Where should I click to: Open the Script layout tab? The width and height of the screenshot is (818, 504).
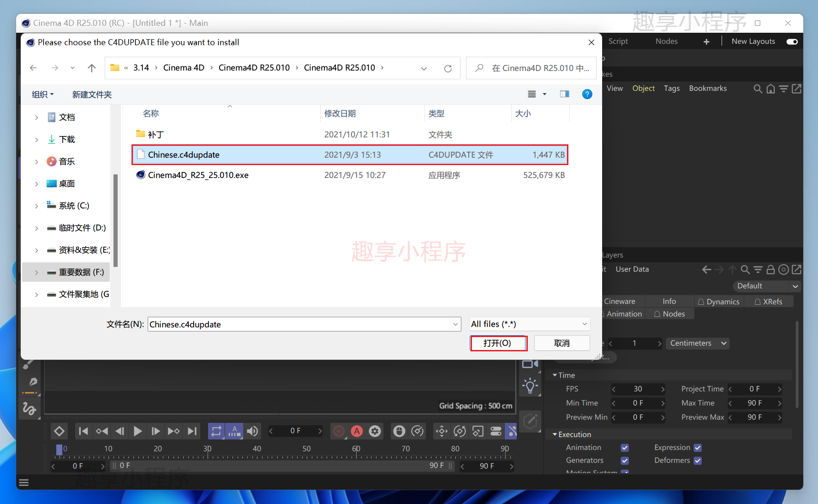[x=618, y=42]
